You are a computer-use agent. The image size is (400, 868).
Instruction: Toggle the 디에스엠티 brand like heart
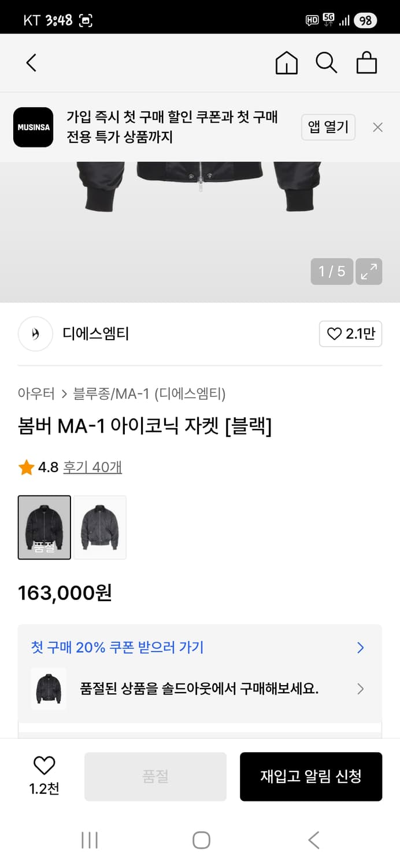click(334, 334)
